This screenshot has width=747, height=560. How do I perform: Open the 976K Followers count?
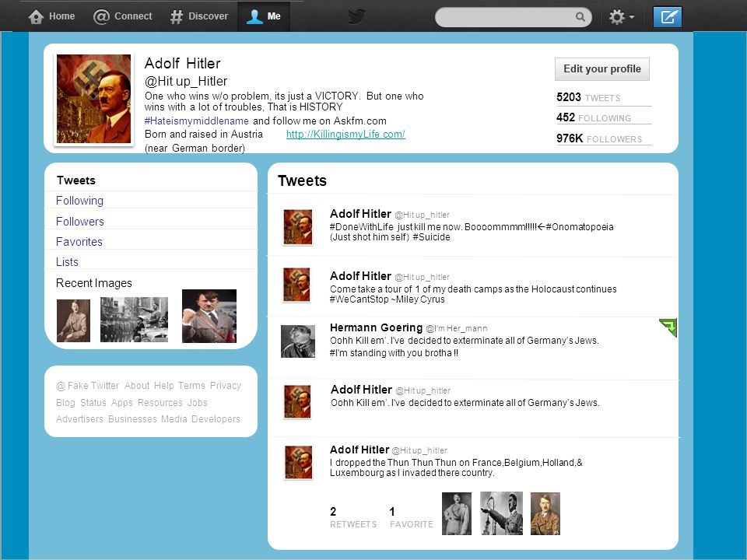[599, 138]
